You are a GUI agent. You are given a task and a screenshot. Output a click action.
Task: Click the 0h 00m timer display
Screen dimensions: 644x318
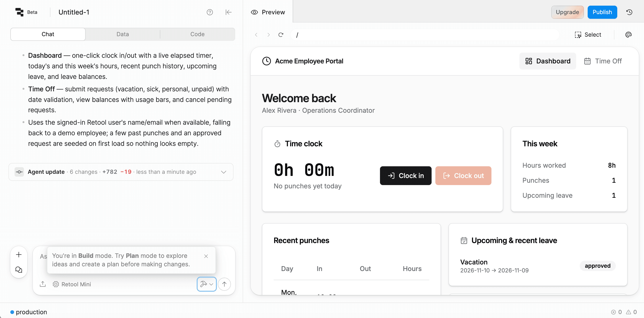tap(304, 170)
